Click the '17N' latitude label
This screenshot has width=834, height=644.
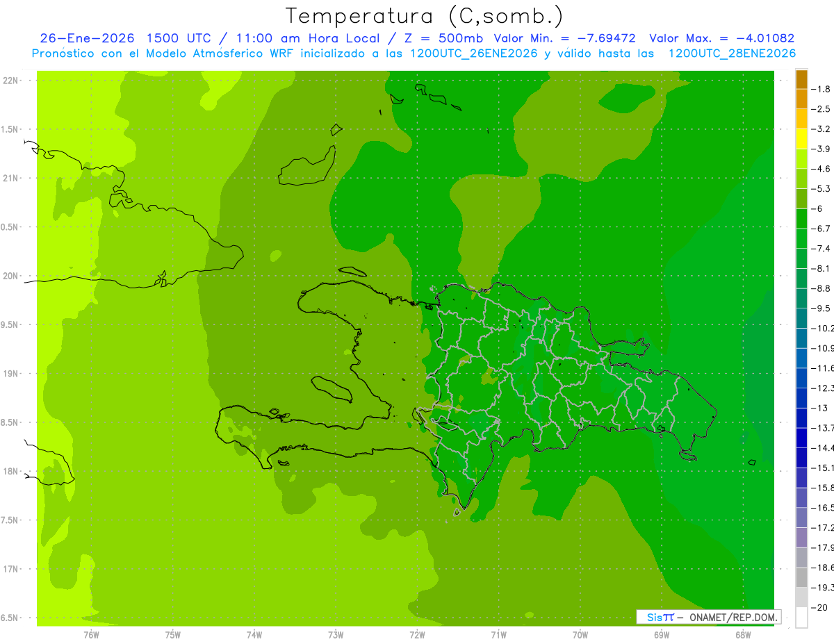10,569
